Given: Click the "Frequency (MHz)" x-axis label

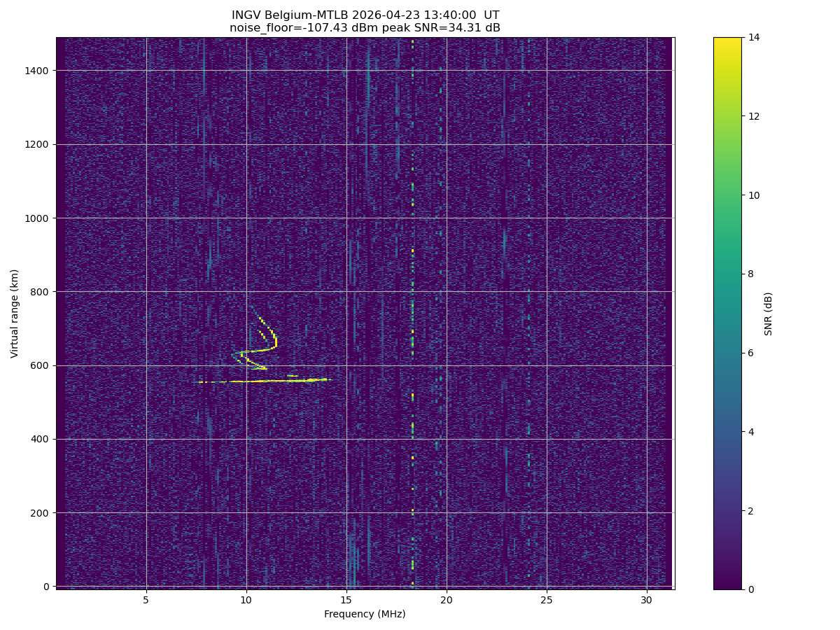Looking at the screenshot, I should (x=365, y=614).
